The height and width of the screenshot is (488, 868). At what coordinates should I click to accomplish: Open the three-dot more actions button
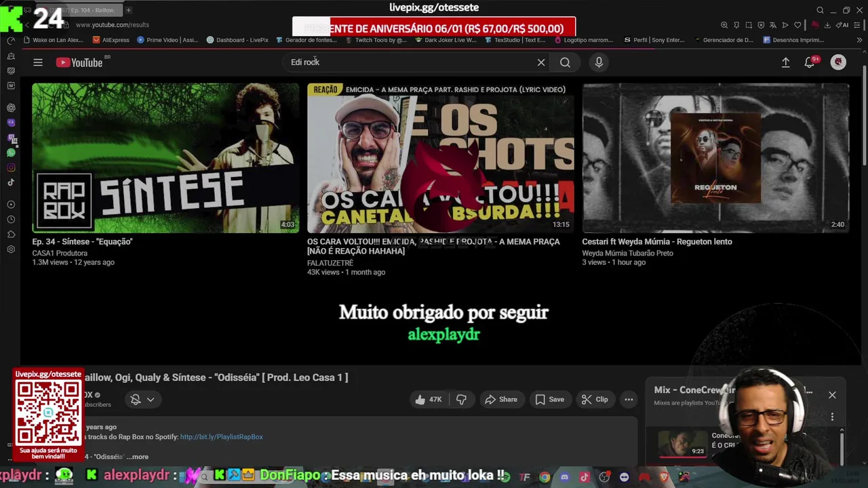(x=629, y=399)
